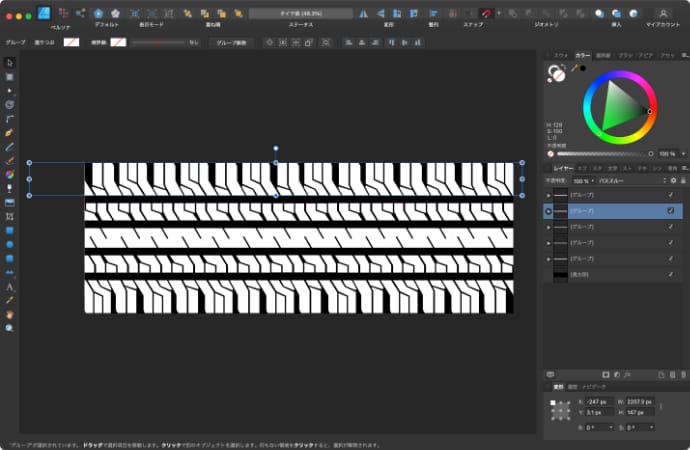Click the fill swatch in context toolbar
This screenshot has height=450, width=690.
(71, 43)
